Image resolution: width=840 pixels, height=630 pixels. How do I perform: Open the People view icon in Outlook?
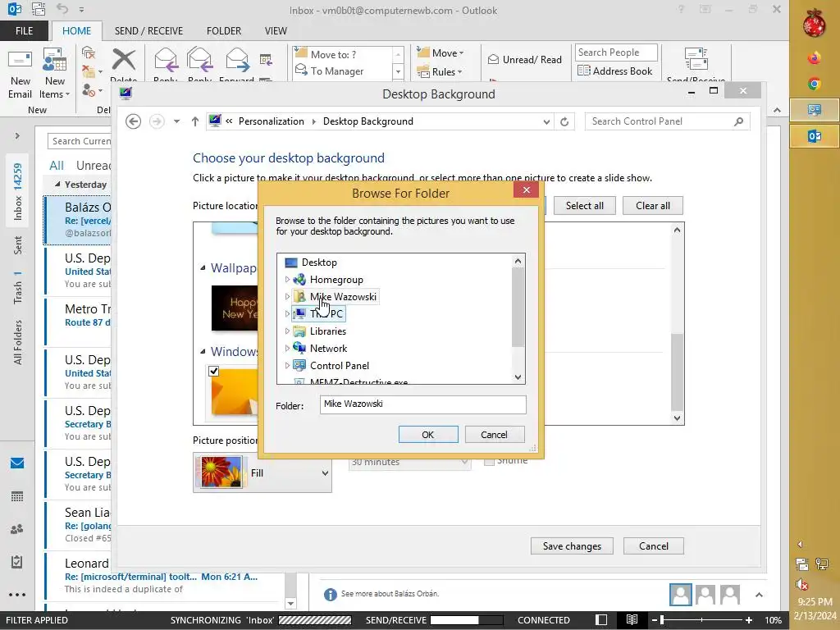(17, 529)
